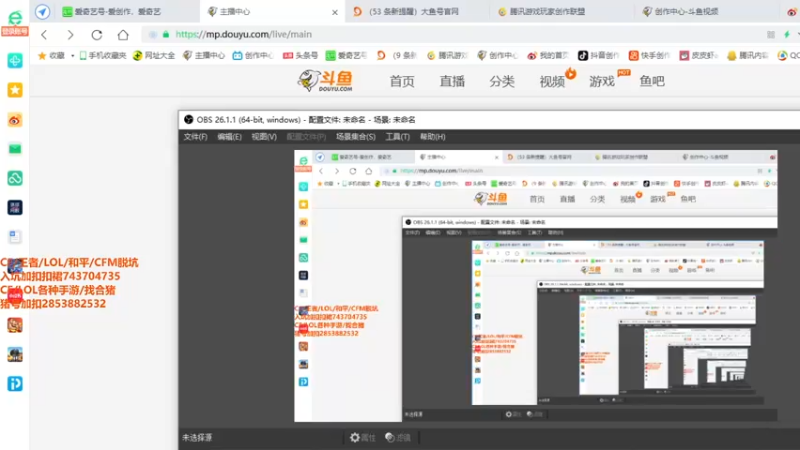Expand the arrow beside the lightning icon

(797, 35)
